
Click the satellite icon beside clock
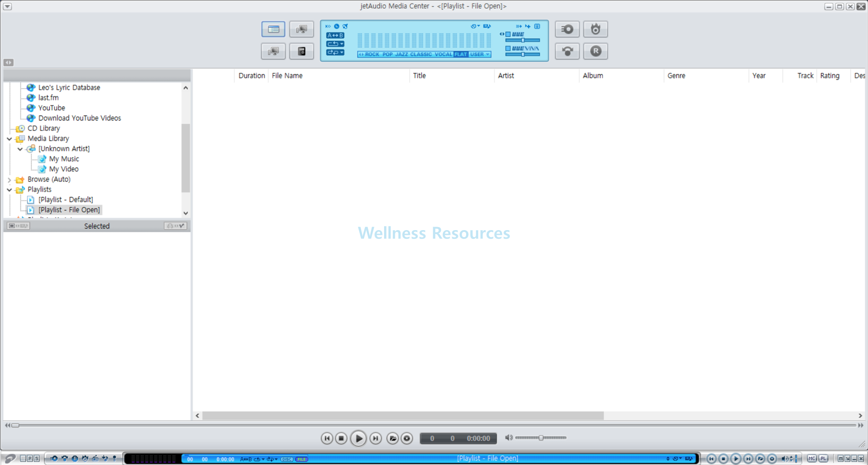coord(345,26)
